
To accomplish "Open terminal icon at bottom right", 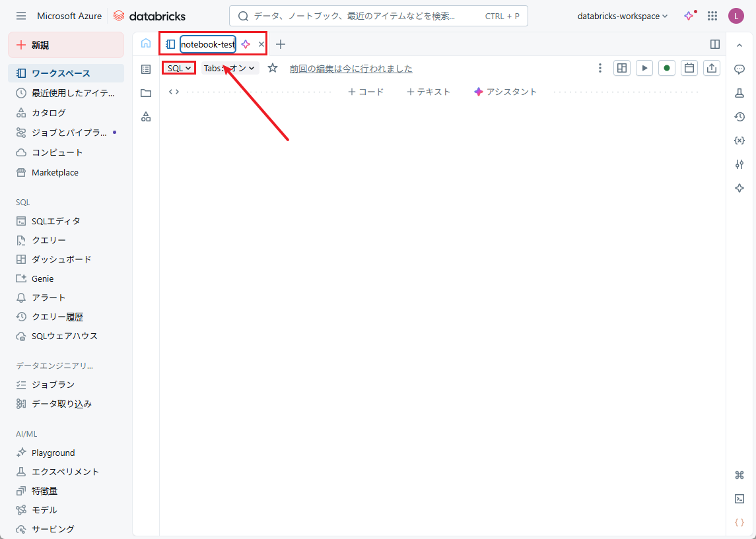I will 739,499.
